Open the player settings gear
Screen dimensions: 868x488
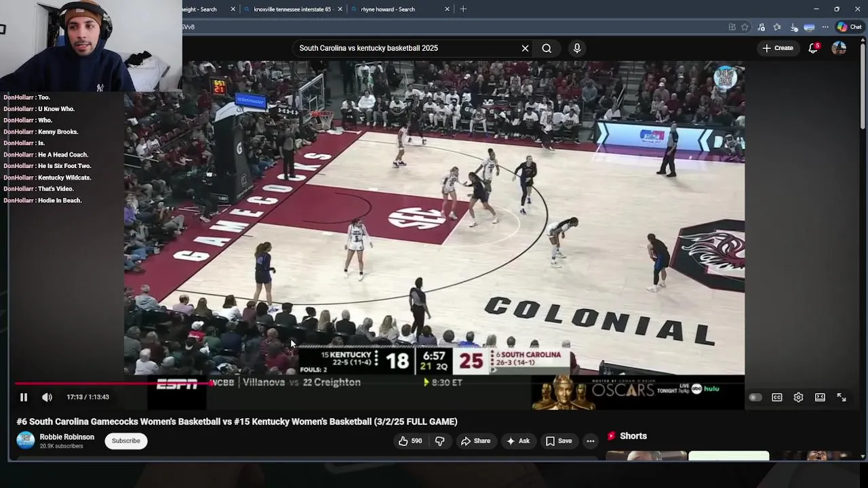[798, 397]
